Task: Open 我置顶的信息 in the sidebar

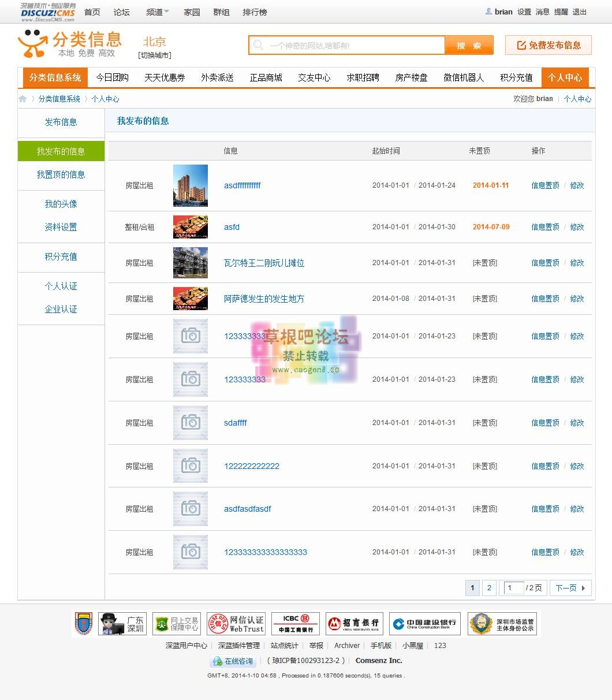Action: (61, 175)
